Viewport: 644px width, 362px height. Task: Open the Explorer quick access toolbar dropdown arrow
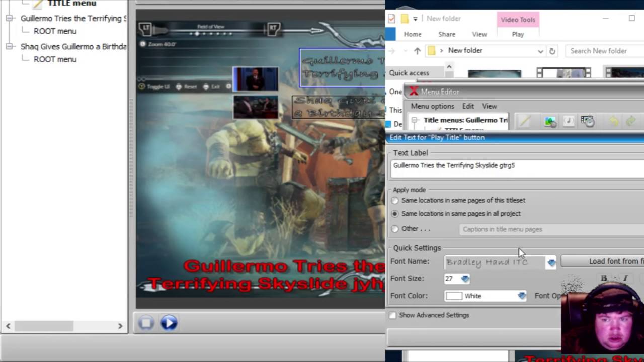416,19
